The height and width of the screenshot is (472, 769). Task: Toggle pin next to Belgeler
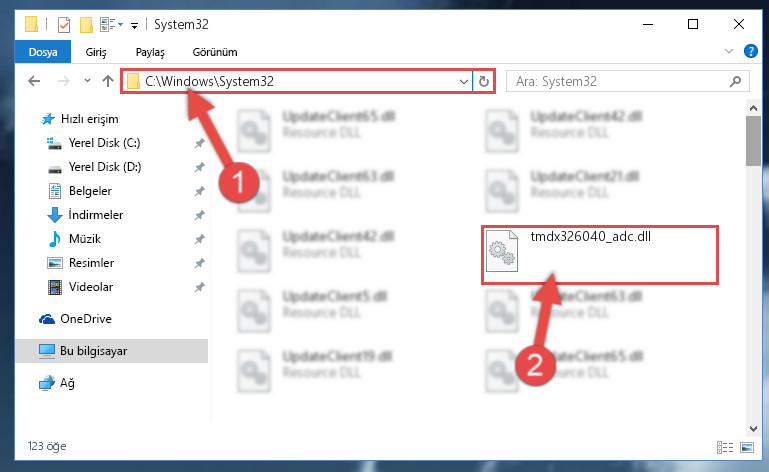tap(199, 191)
